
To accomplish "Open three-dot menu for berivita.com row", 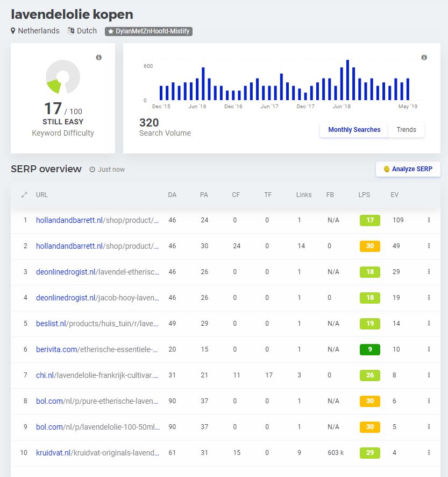I will tap(429, 349).
